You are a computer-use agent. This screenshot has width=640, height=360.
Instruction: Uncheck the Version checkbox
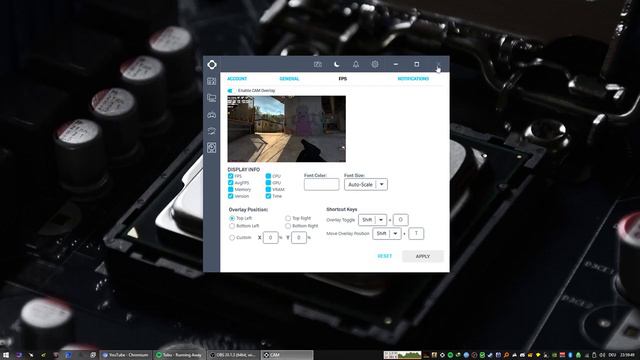pyautogui.click(x=231, y=196)
